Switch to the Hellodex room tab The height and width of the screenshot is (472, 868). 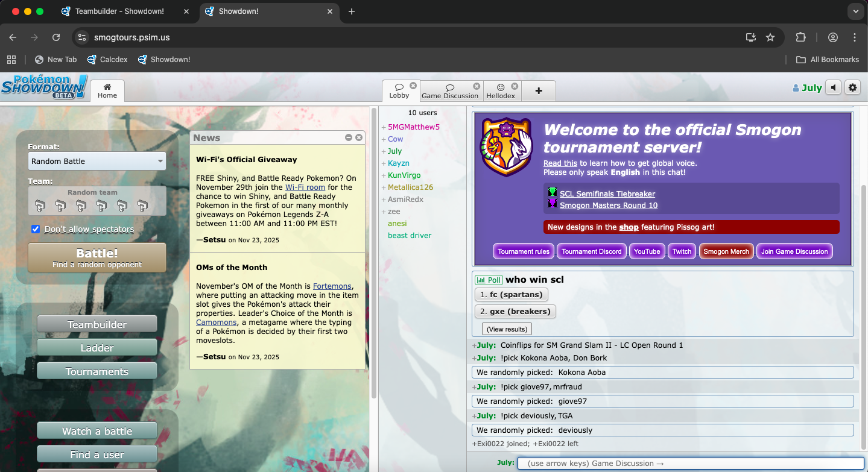click(x=501, y=92)
